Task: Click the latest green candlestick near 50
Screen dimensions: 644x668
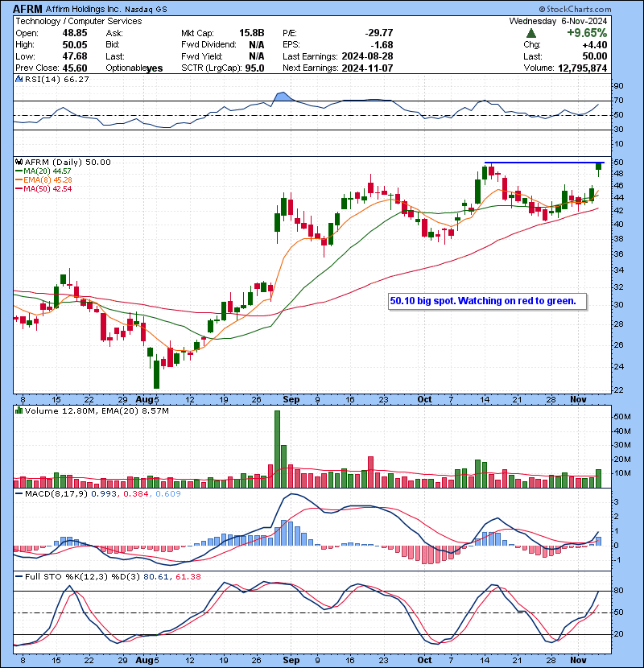Action: pyautogui.click(x=599, y=167)
